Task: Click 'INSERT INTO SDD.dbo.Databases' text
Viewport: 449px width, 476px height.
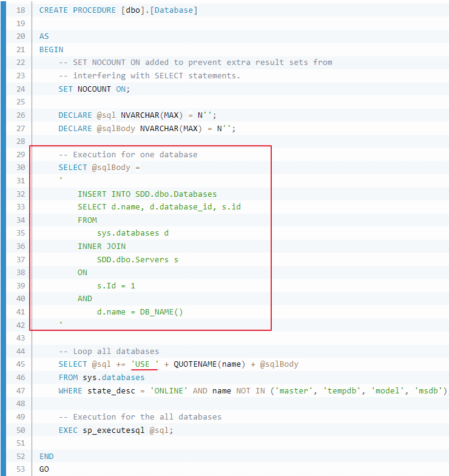Action: tap(147, 194)
